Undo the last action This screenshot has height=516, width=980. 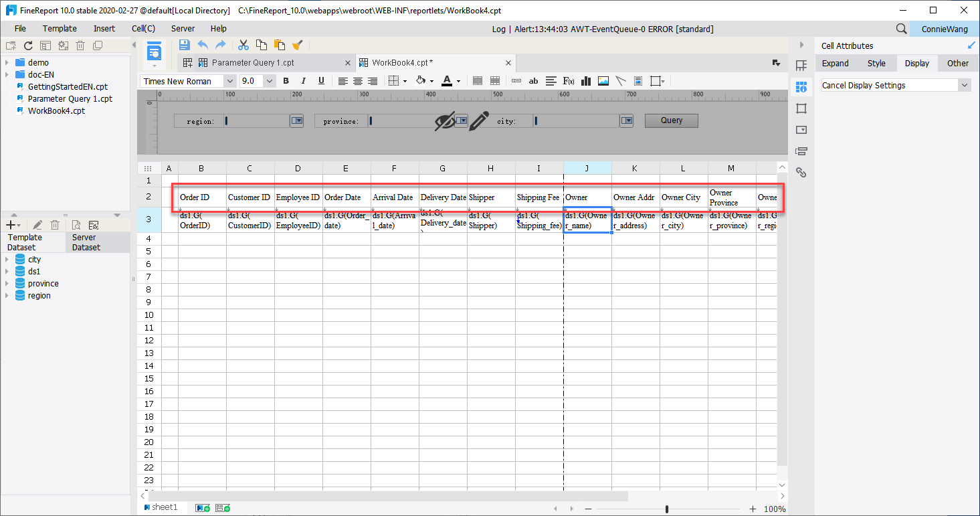[203, 45]
